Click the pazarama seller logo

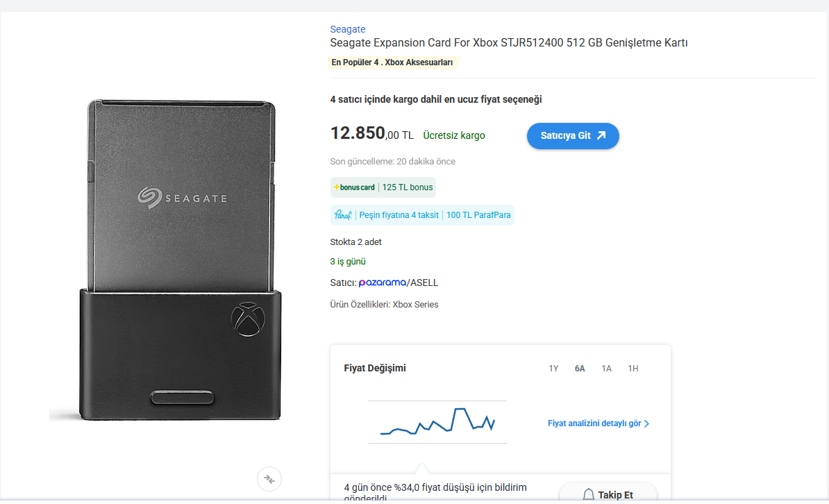[383, 283]
